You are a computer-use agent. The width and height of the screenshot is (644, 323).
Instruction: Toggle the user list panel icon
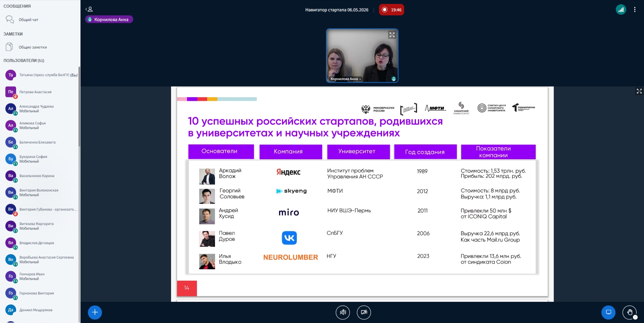pos(89,9)
